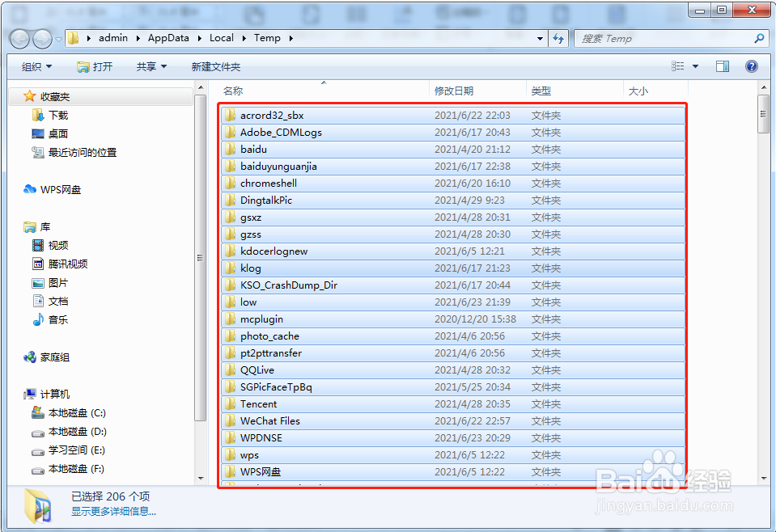Click the file list scrollbar down arrow
Viewport: 776px width, 532px height.
pyautogui.click(x=764, y=478)
